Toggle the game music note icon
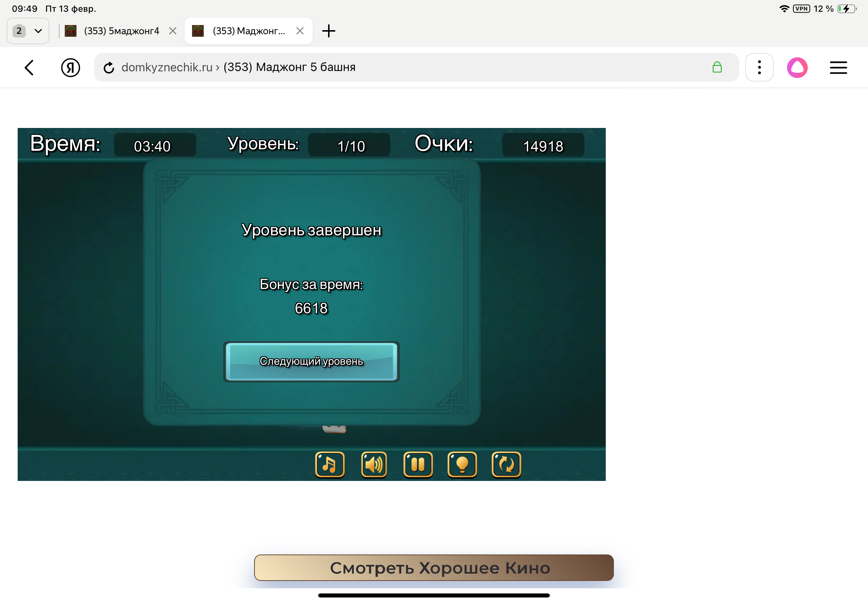 click(330, 464)
